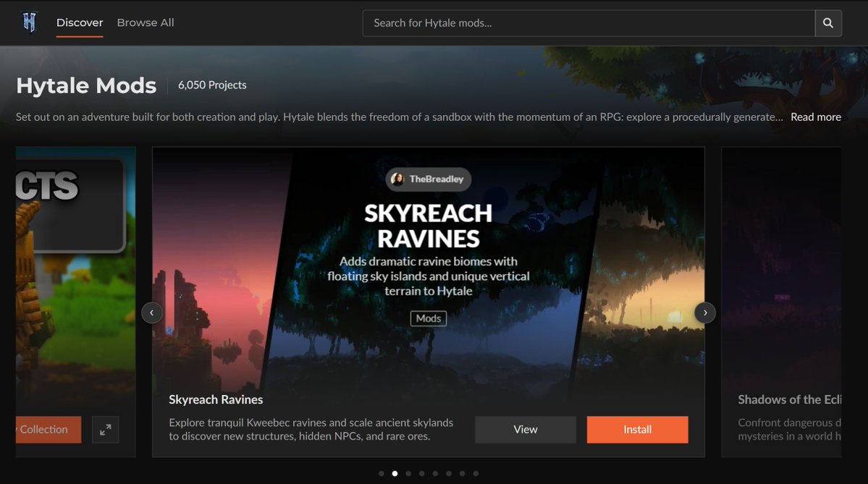The width and height of the screenshot is (868, 484).
Task: View the Skyreach Ravines project
Action: click(526, 430)
